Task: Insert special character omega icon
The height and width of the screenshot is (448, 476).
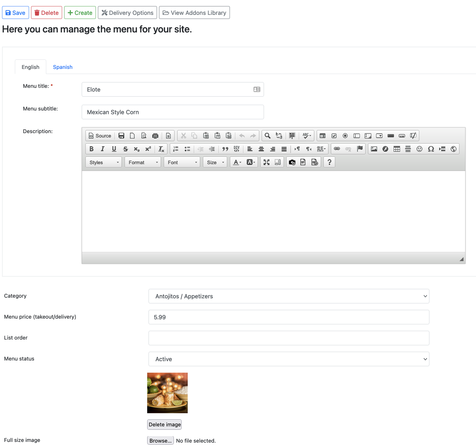Action: [431, 149]
